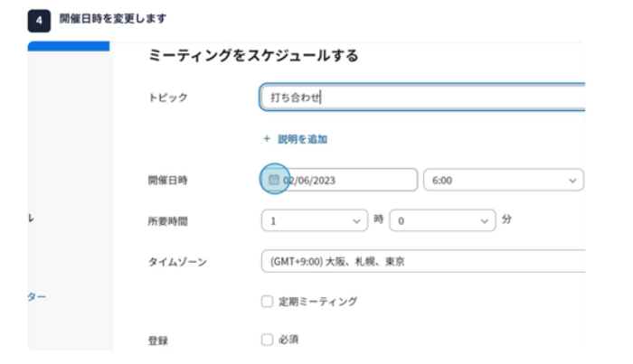Image resolution: width=633 pixels, height=364 pixels.
Task: Click the 定期ミーティング label text
Action: 317,302
